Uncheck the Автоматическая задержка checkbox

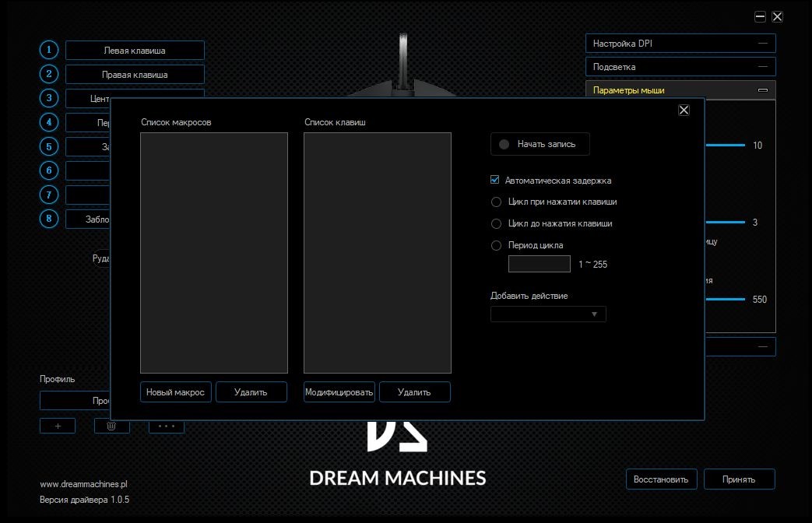pos(495,180)
